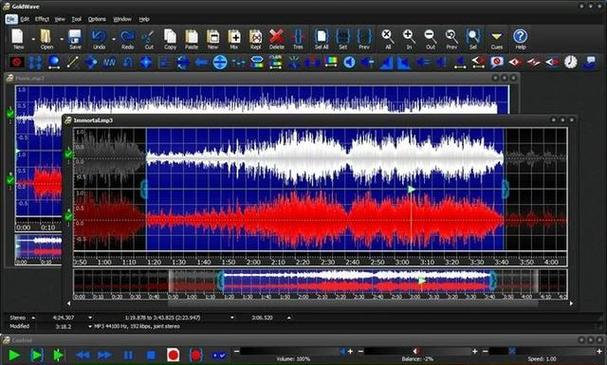Open the File menu

coord(11,19)
